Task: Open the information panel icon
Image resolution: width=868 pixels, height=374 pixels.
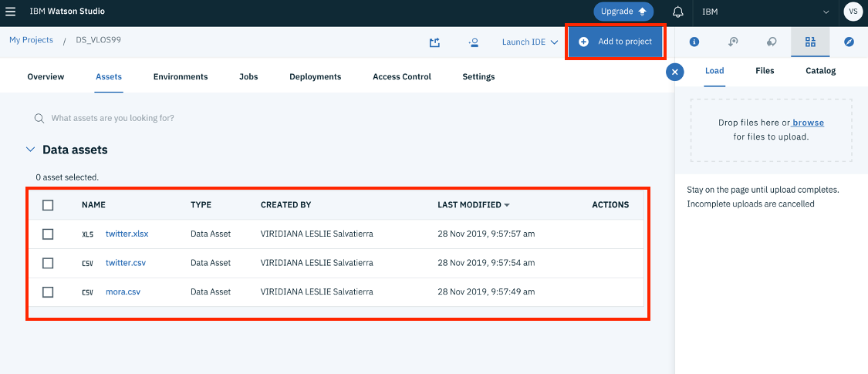Action: pyautogui.click(x=694, y=42)
